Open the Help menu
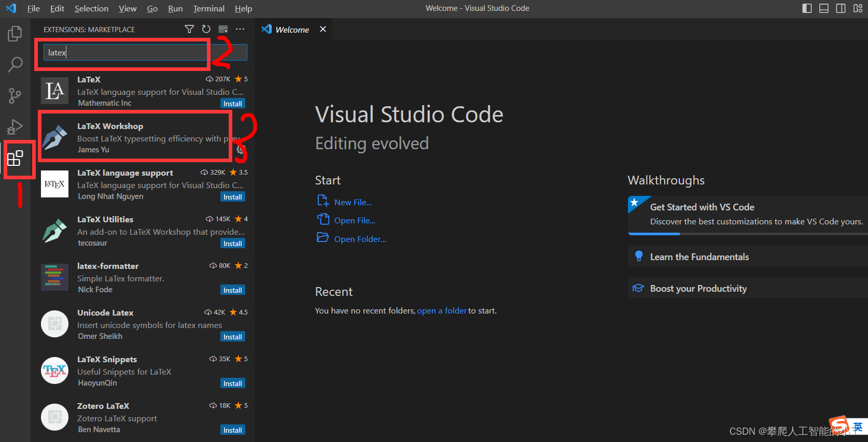Viewport: 868px width, 442px height. [x=243, y=8]
